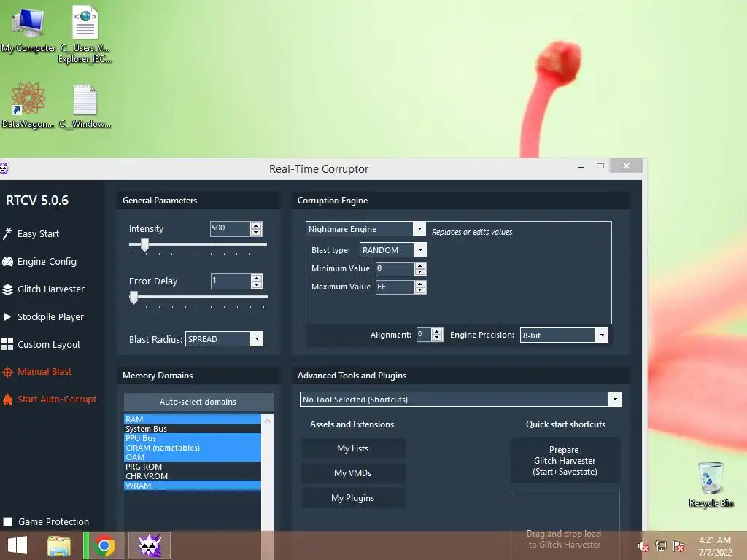Click the Auto-select domains button

point(198,402)
